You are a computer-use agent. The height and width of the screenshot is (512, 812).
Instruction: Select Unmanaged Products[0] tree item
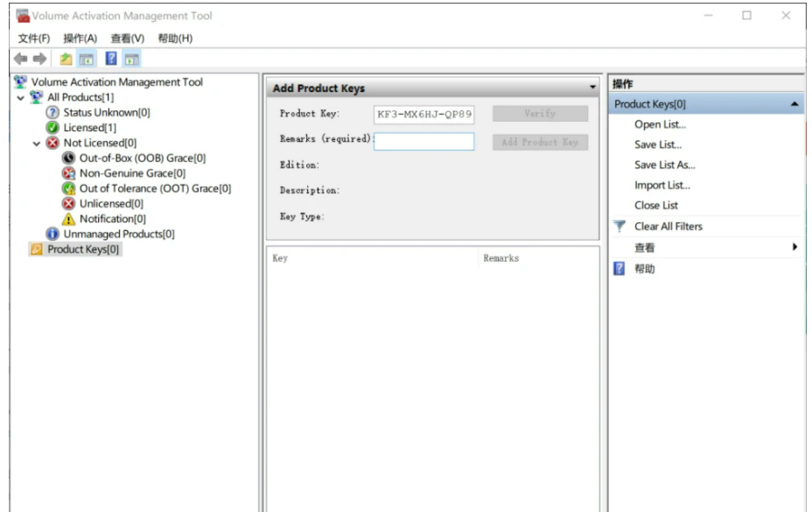coord(119,234)
